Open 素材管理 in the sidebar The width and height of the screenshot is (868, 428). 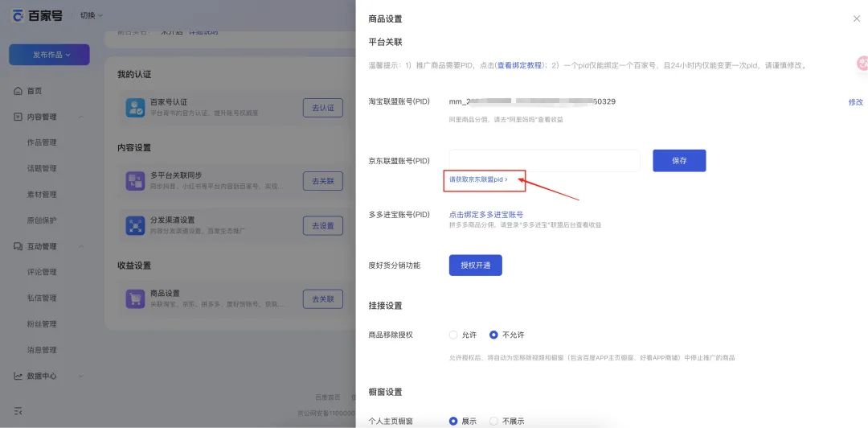42,195
